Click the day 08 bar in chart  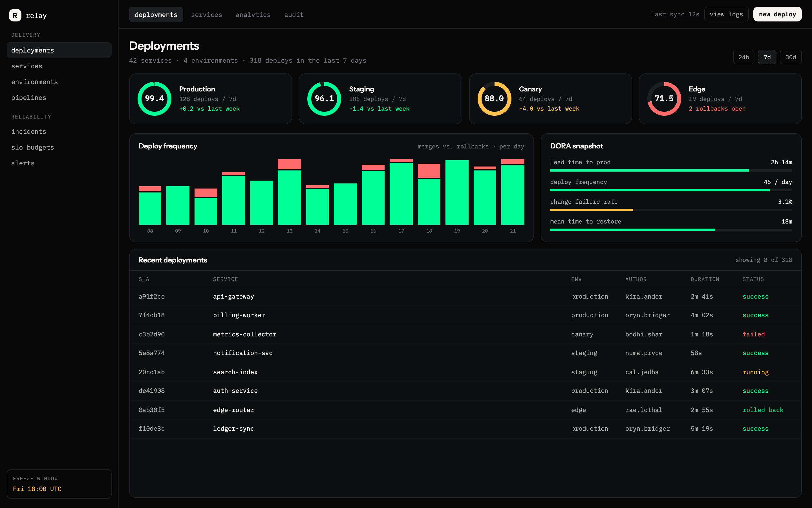[x=150, y=205]
